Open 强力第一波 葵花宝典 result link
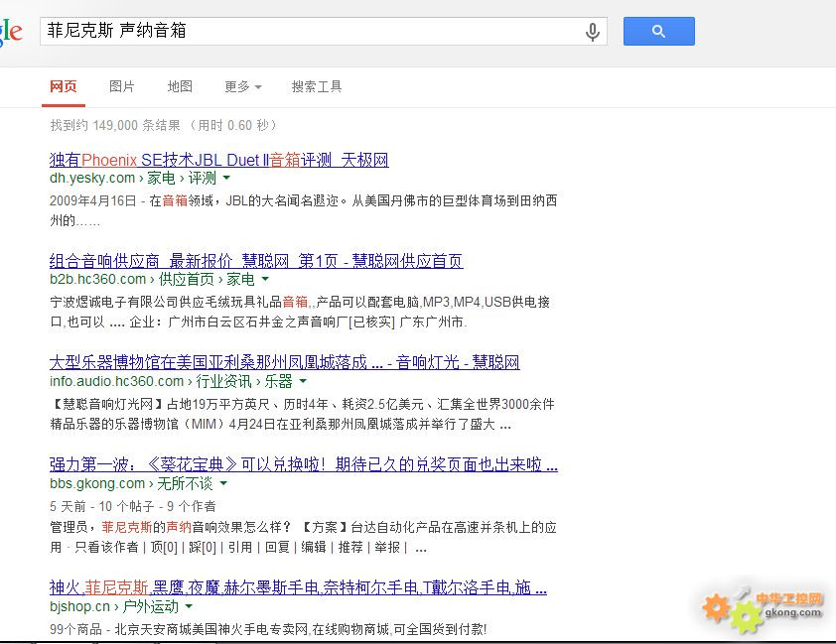This screenshot has width=836, height=644. tap(304, 464)
